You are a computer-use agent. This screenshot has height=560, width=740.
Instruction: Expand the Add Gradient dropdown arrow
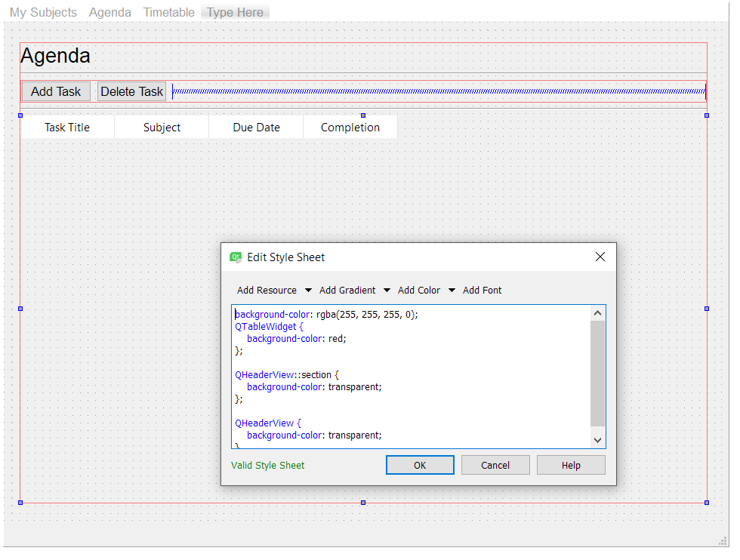point(387,290)
